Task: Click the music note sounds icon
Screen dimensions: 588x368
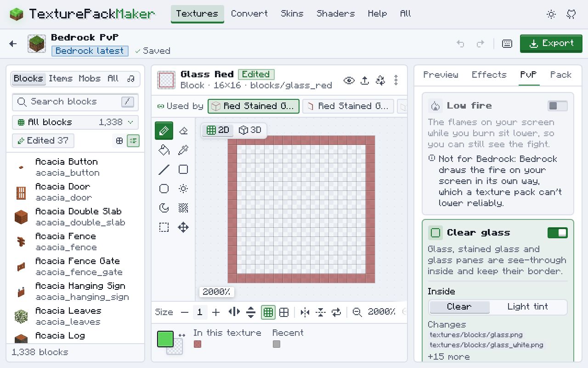Action: [x=131, y=79]
